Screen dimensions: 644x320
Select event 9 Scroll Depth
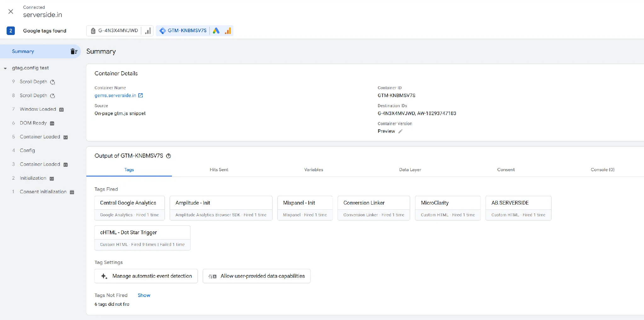pos(33,82)
